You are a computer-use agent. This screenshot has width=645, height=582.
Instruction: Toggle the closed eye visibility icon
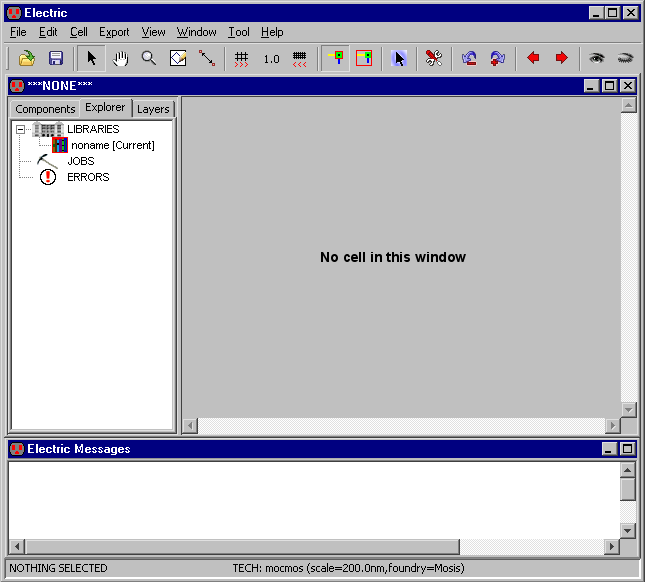pyautogui.click(x=625, y=58)
